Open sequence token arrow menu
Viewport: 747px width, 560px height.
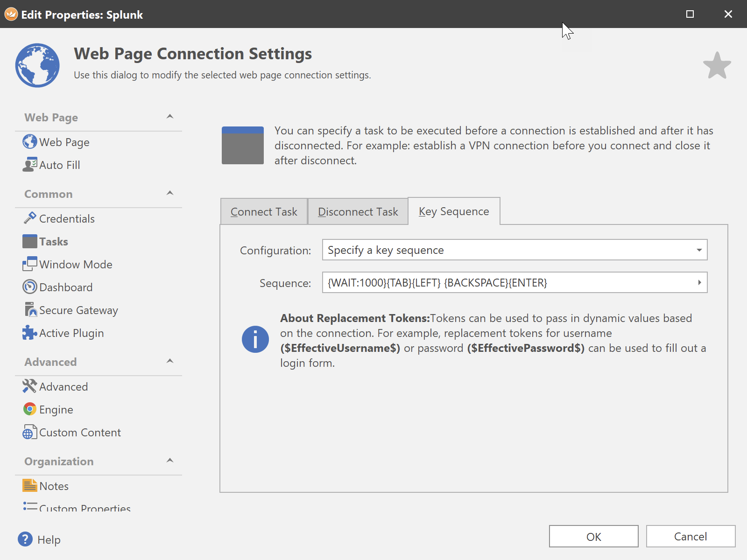(x=699, y=283)
